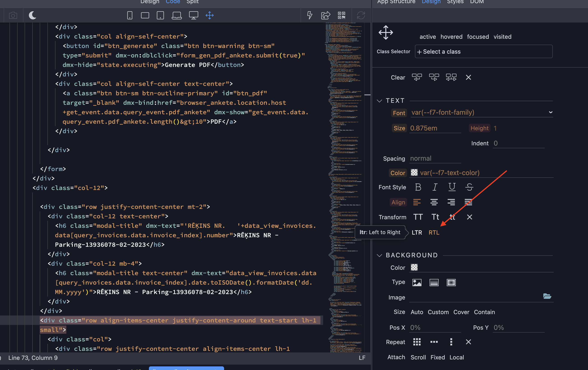Collapse the TEXT section

click(379, 100)
